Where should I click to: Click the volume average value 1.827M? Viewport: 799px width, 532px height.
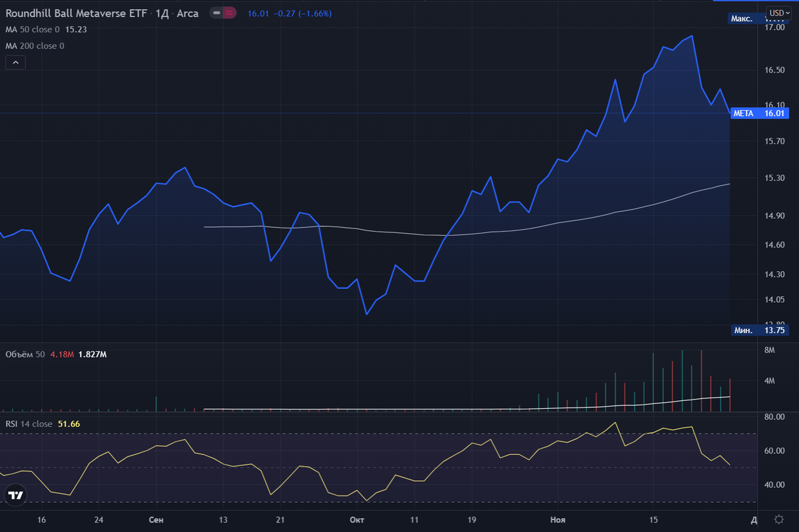click(93, 354)
